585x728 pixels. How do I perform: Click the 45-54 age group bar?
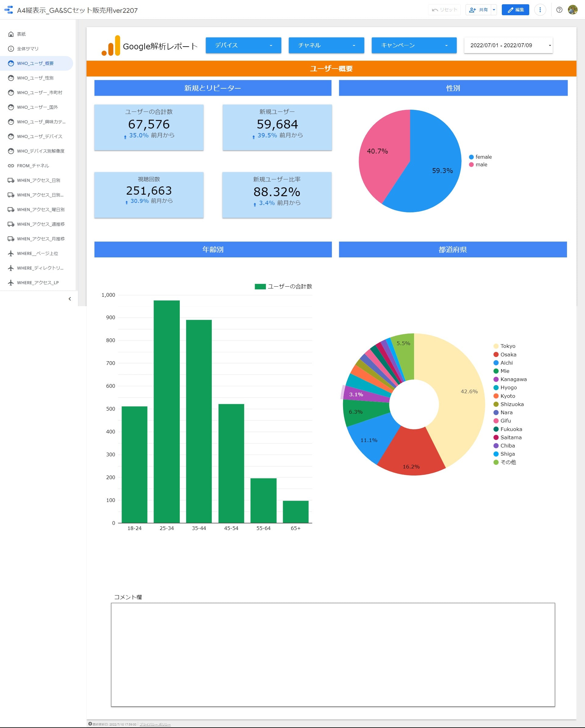[231, 463]
